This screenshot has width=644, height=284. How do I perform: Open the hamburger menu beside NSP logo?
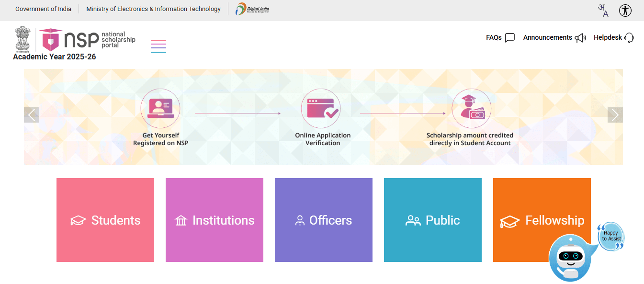(x=158, y=46)
